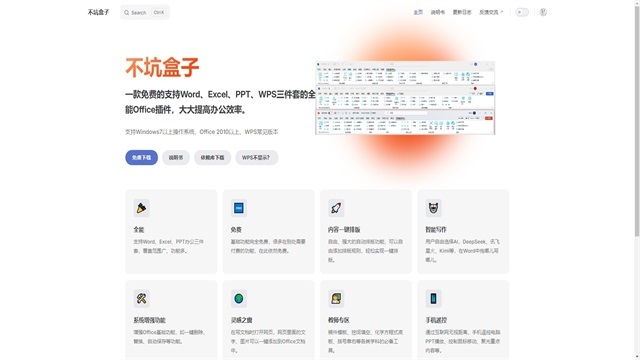640x360 pixels.
Task: Click the tools icon on the 系统增强功能 card
Action: click(x=141, y=299)
